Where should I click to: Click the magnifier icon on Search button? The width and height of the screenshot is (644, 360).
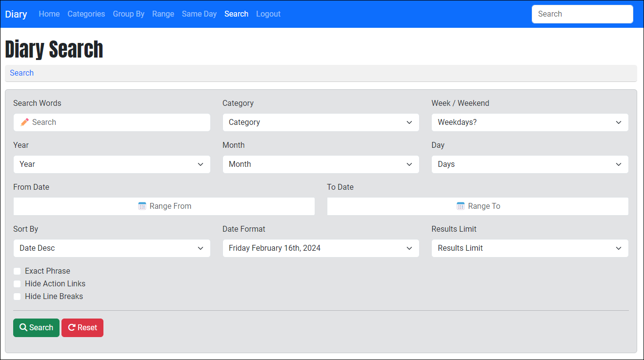point(23,328)
